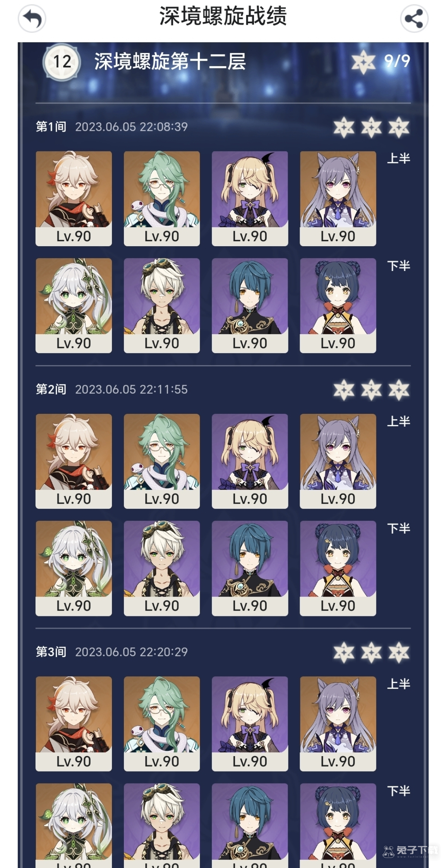Click first star of chamber 1 rating

(x=344, y=127)
